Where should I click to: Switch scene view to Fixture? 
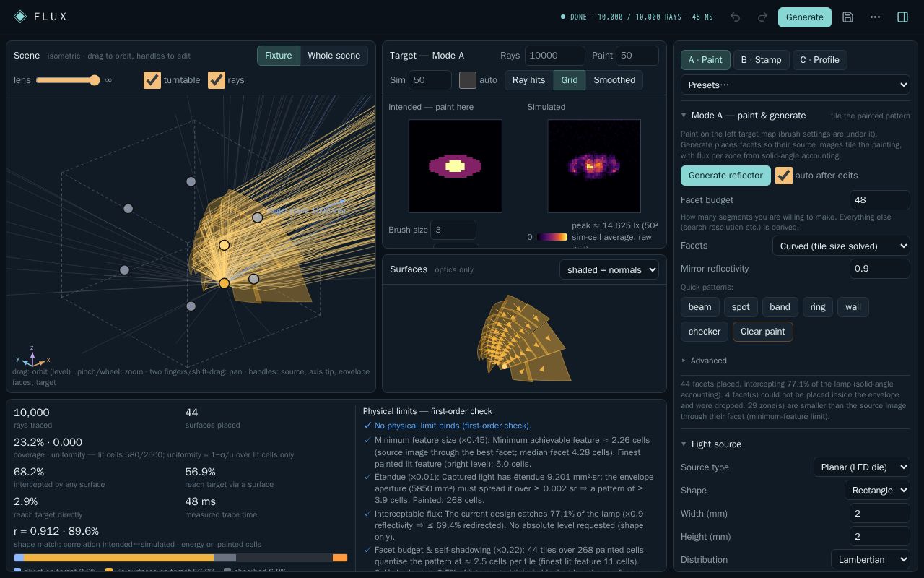[278, 56]
